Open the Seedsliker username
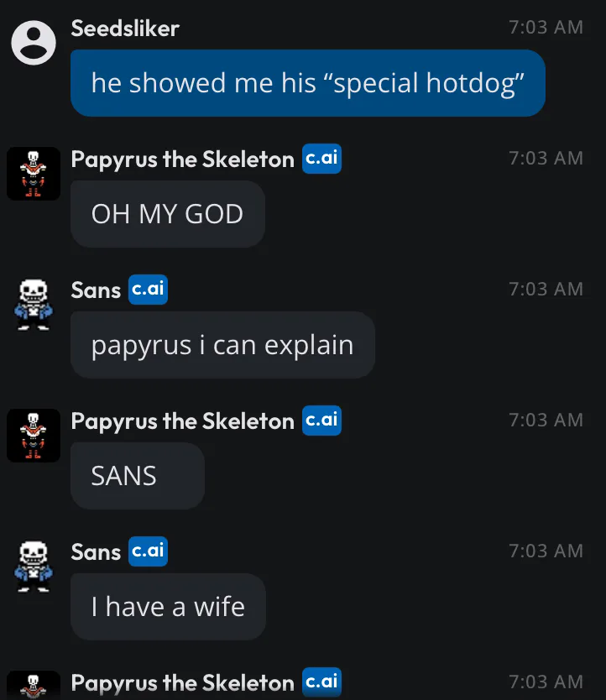The height and width of the screenshot is (700, 606). (x=125, y=29)
